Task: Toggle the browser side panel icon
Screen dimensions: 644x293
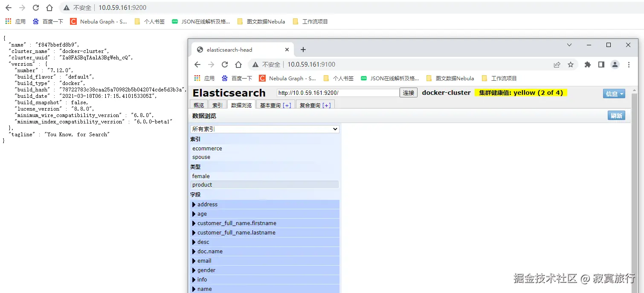Action: coord(601,64)
